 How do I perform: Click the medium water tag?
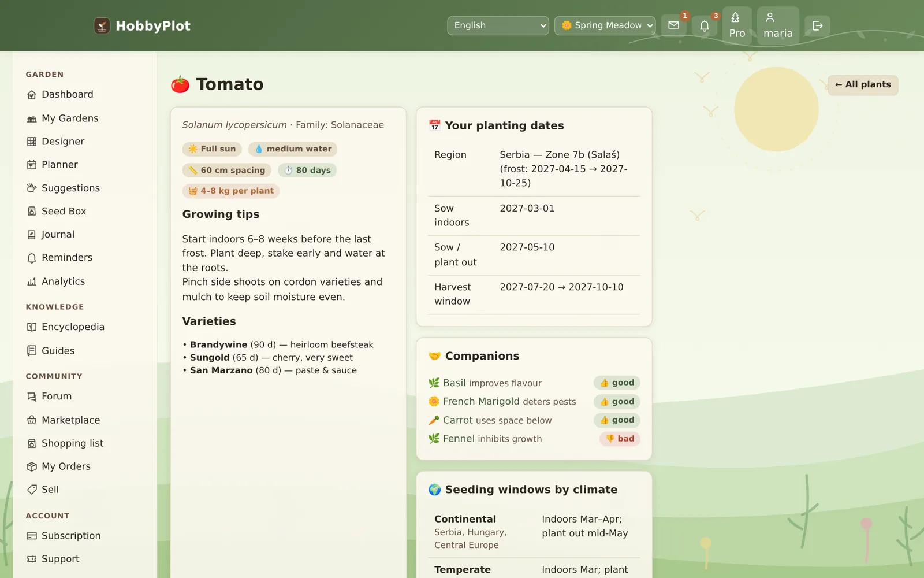click(x=293, y=149)
